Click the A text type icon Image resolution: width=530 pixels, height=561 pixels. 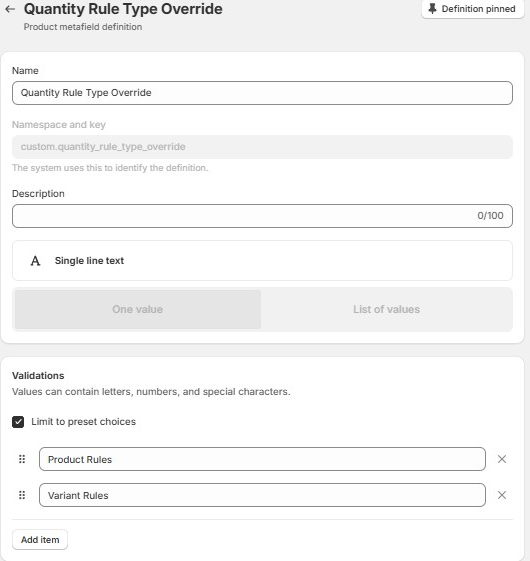(35, 261)
